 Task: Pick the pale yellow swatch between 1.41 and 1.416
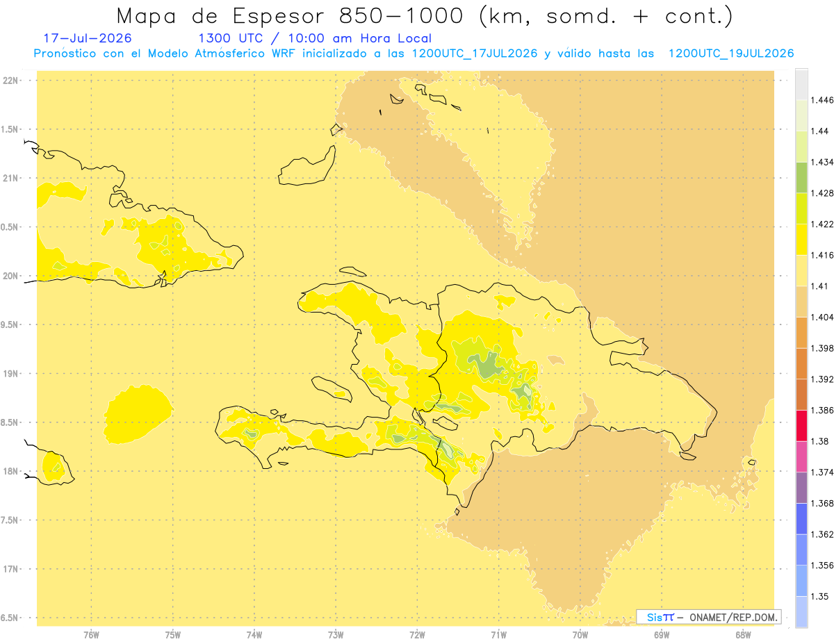click(x=801, y=270)
